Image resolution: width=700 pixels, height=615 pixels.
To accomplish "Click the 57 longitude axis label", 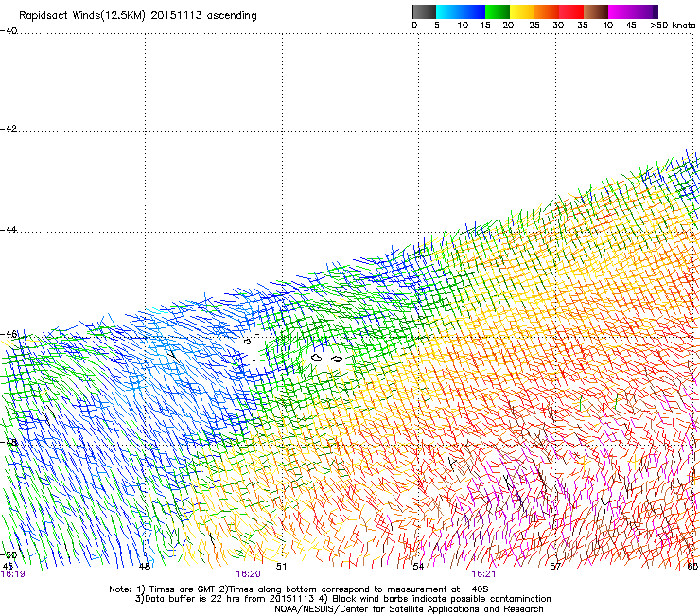I will coord(555,567).
